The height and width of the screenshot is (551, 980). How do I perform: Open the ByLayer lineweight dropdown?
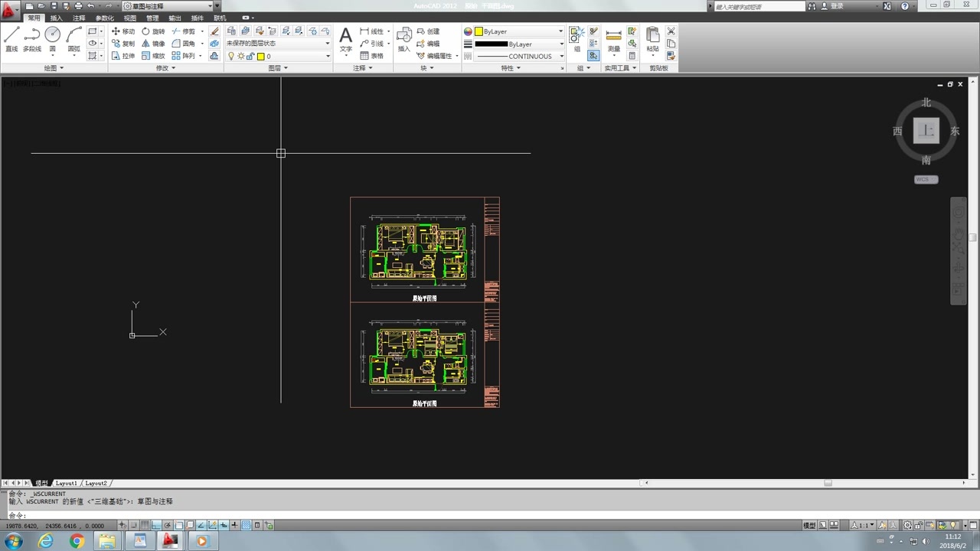point(519,44)
